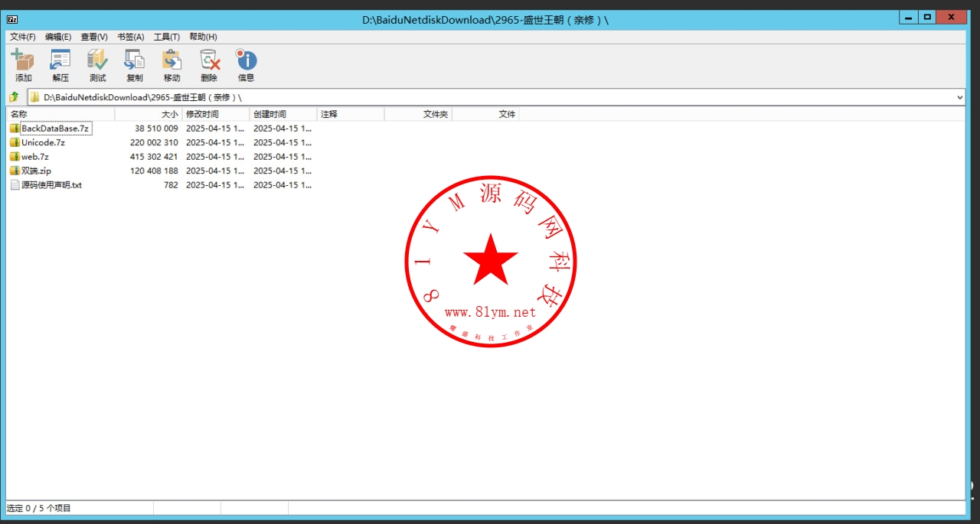Image resolution: width=980 pixels, height=524 pixels.
Task: Sort by the 修改时间 column header
Action: coord(216,114)
